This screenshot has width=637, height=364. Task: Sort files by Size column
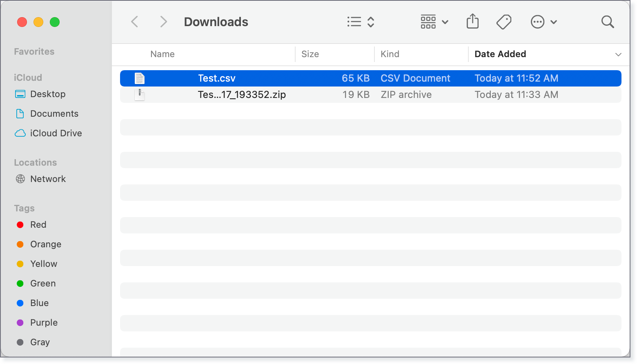click(x=310, y=54)
